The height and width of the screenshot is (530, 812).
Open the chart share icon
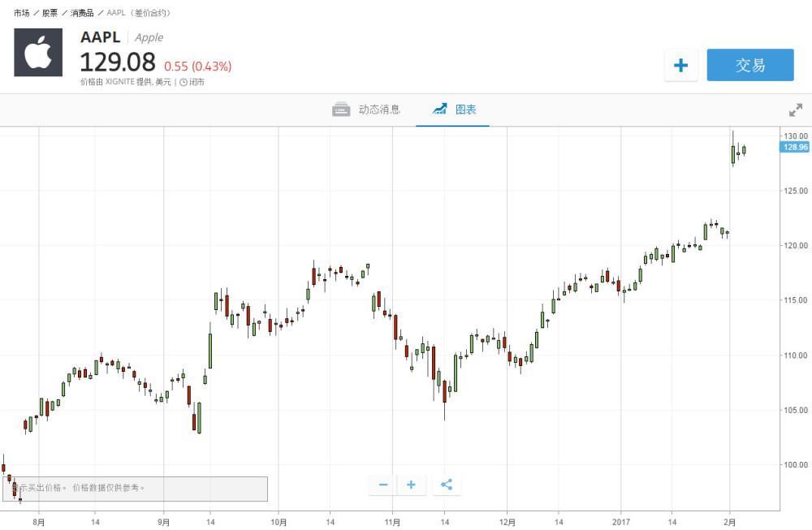click(x=446, y=485)
